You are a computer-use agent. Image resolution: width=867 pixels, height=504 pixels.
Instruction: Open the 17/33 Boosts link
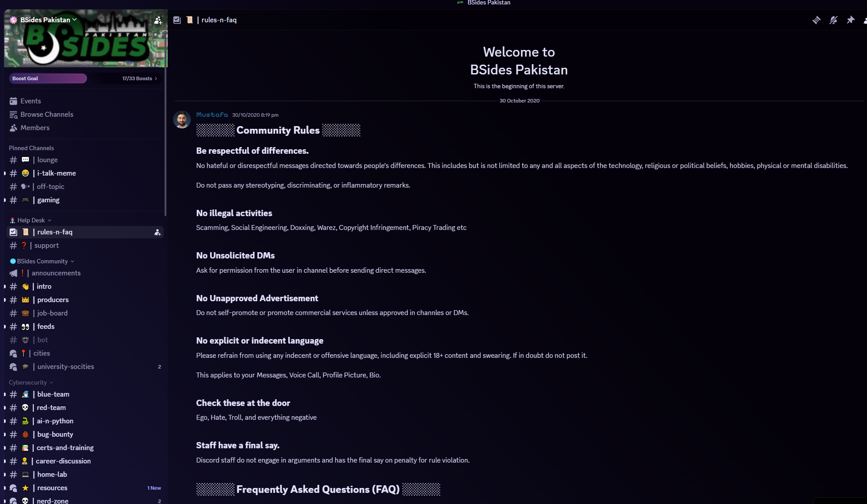[x=140, y=78]
